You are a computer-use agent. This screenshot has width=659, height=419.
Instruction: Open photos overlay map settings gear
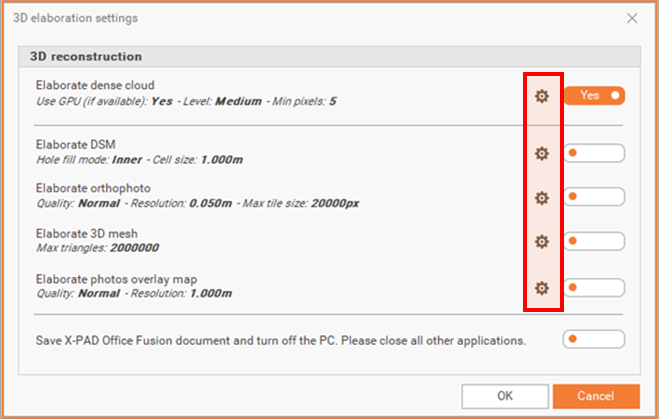(542, 287)
